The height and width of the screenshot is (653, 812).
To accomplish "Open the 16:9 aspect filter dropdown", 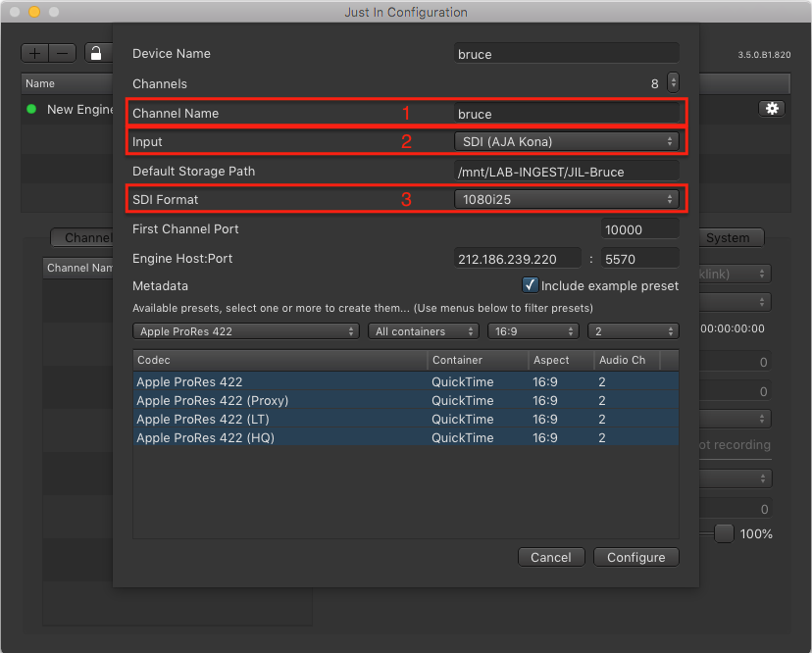I will [x=533, y=331].
